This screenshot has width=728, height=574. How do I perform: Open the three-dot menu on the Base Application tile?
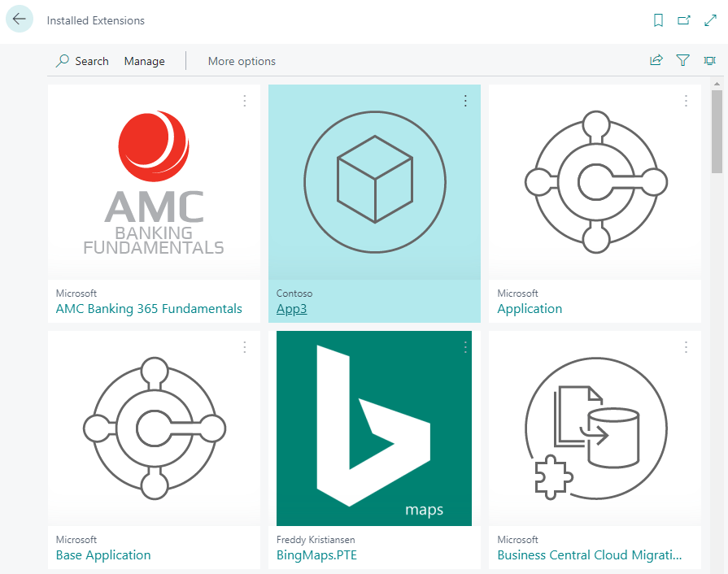pyautogui.click(x=245, y=347)
